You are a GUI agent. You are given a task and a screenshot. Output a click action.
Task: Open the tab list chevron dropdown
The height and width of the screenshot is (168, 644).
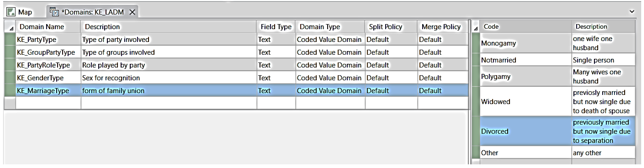[632, 11]
